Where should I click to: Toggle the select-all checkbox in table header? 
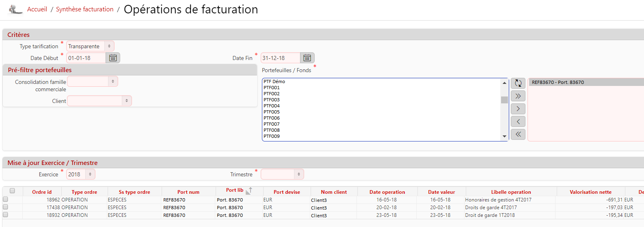pyautogui.click(x=12, y=191)
